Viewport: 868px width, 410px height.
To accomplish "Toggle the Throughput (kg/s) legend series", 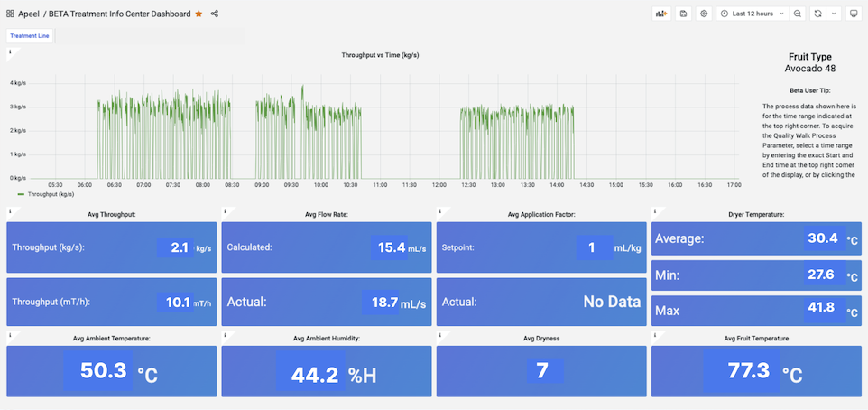I will point(51,194).
